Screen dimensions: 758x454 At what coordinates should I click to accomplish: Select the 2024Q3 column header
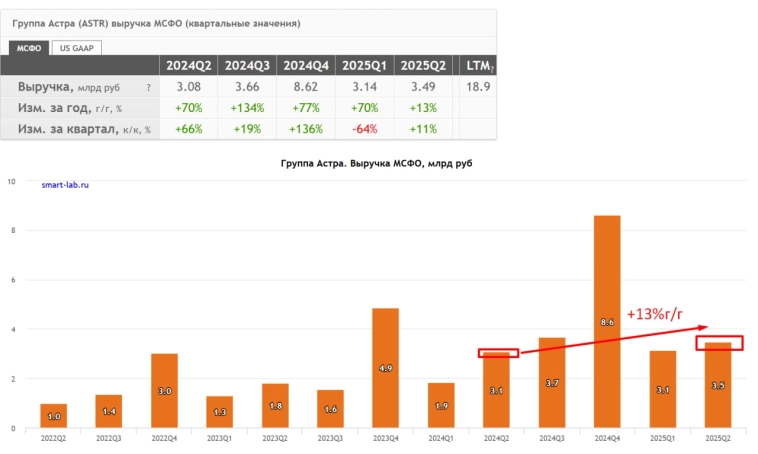(x=247, y=65)
